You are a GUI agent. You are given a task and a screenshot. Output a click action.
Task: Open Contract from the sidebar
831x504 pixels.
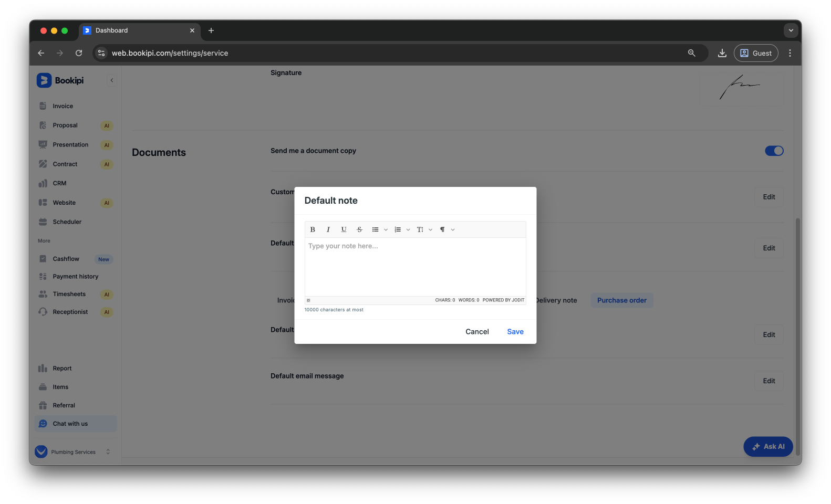[76, 164]
